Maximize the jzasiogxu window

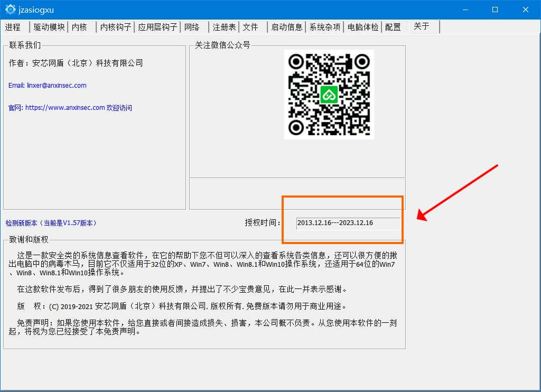[x=495, y=10]
